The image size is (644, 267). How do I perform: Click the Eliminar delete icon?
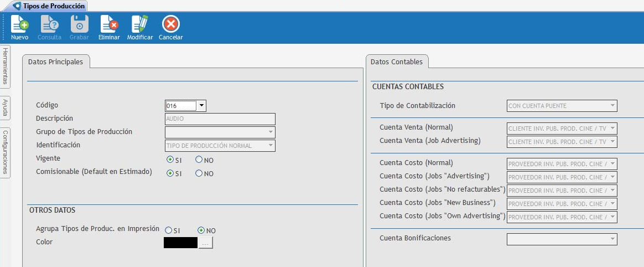click(x=108, y=25)
